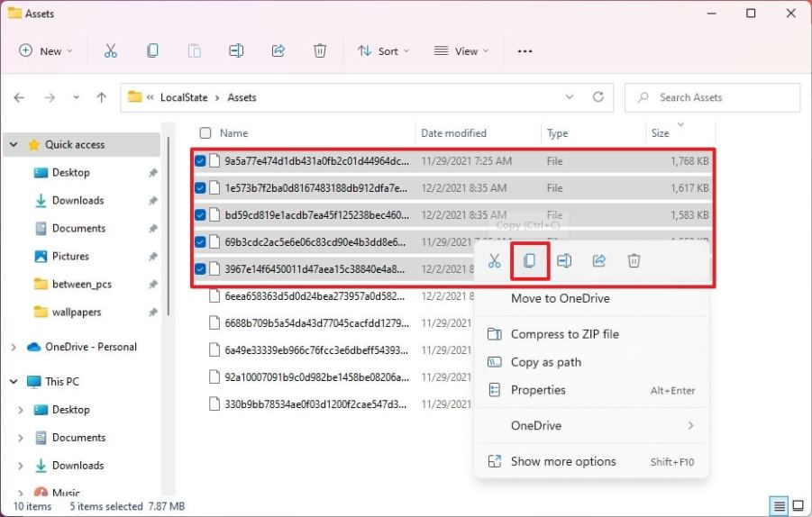Go back with the left arrow
This screenshot has width=812, height=517.
click(x=19, y=97)
